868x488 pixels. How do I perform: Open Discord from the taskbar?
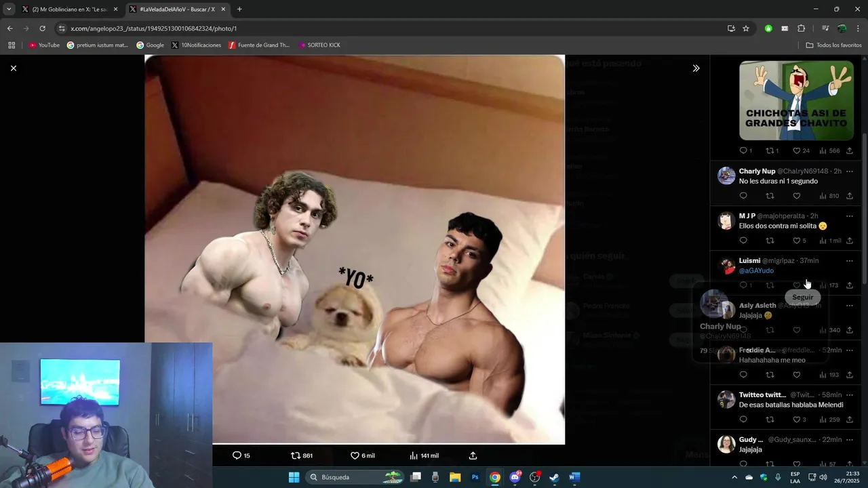click(x=515, y=477)
